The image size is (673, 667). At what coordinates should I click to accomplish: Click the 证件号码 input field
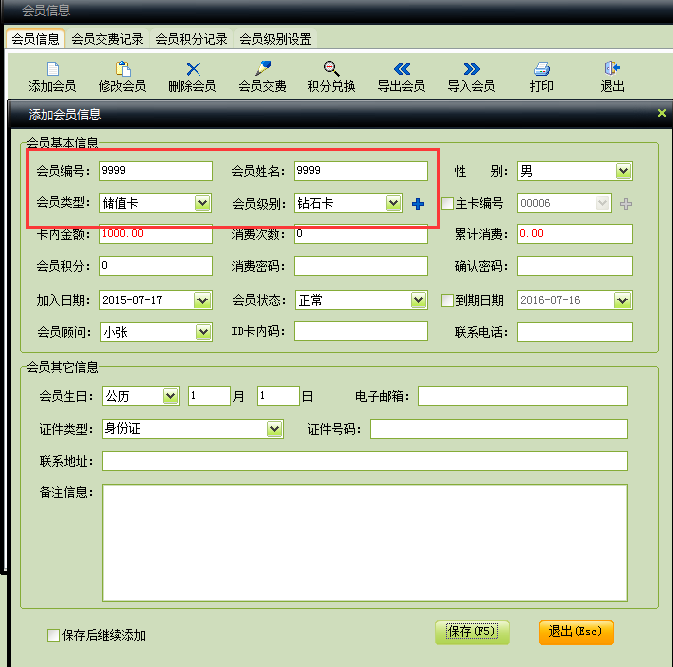[x=499, y=429]
